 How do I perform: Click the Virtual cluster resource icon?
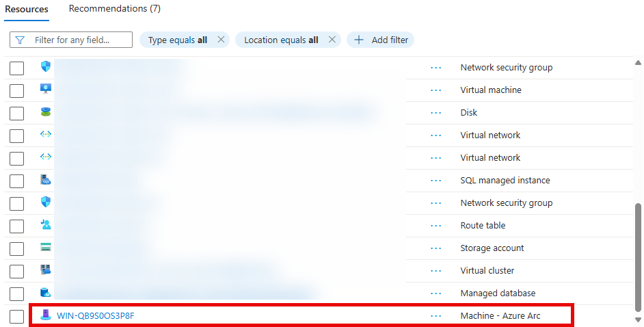coord(46,270)
